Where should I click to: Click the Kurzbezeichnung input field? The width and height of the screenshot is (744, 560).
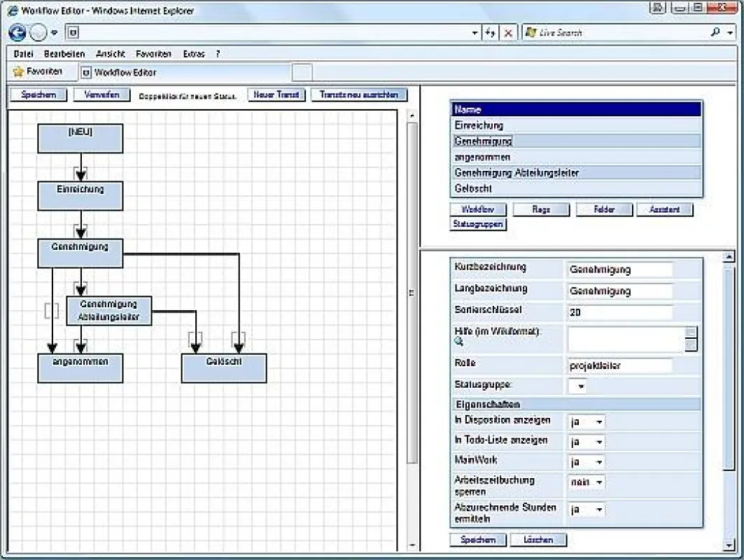(x=620, y=269)
